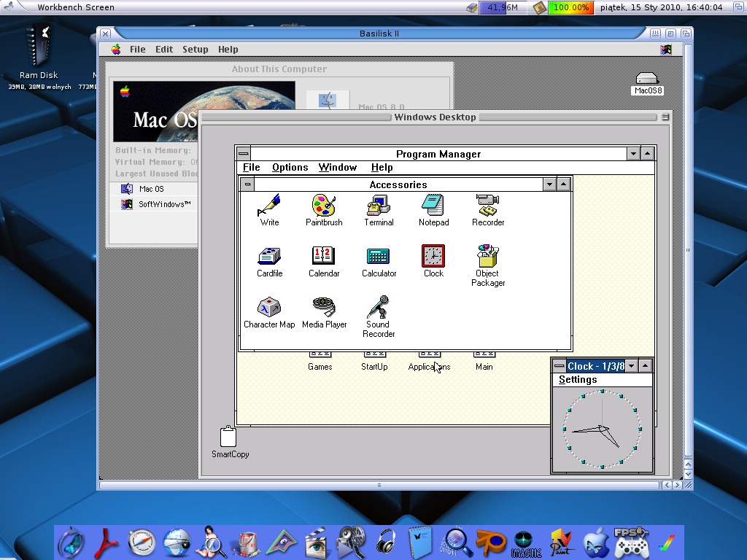Open the blue notepad dock icon

pyautogui.click(x=420, y=542)
